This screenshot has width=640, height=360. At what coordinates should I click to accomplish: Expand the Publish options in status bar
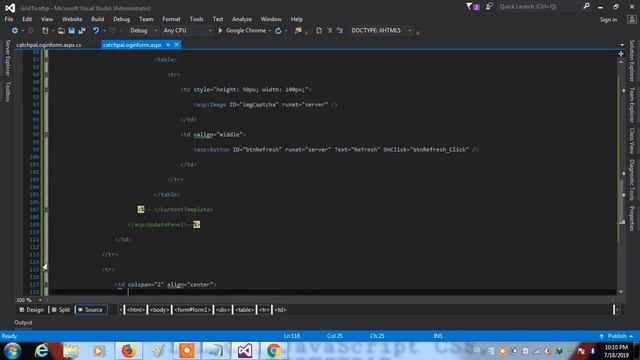click(x=617, y=336)
